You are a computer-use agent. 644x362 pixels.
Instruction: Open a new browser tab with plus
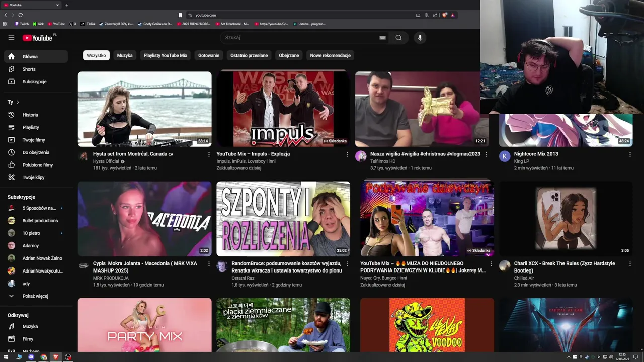[67, 5]
